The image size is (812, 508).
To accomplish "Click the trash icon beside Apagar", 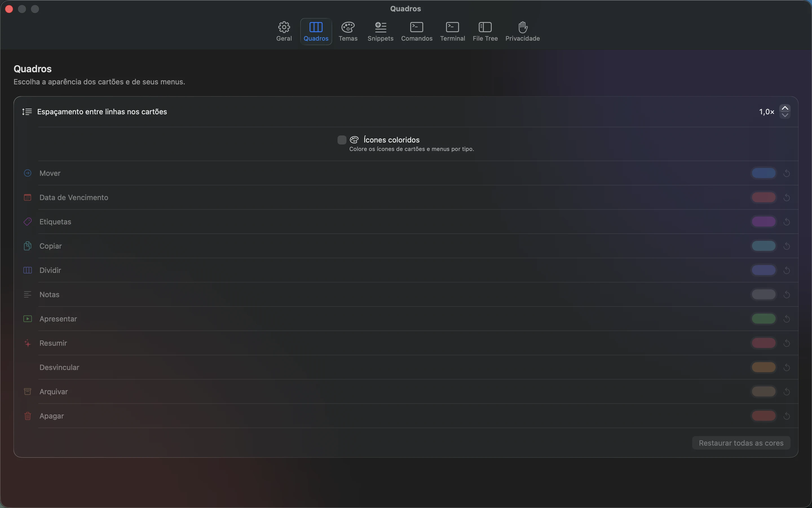I will pos(28,416).
